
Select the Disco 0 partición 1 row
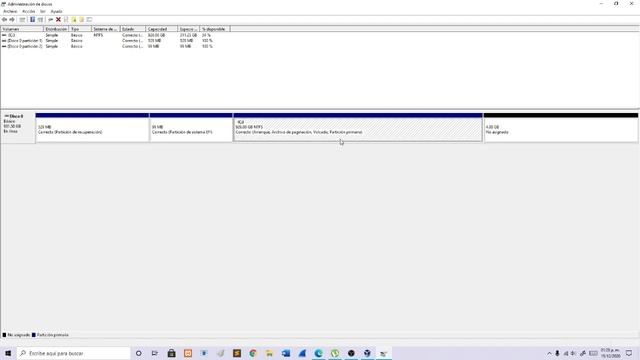tap(115, 41)
